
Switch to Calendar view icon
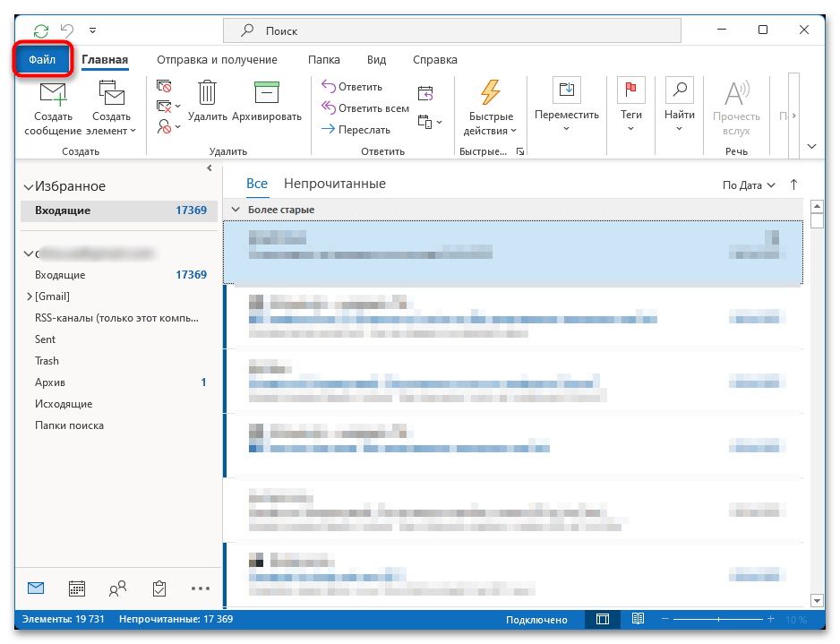tap(77, 588)
